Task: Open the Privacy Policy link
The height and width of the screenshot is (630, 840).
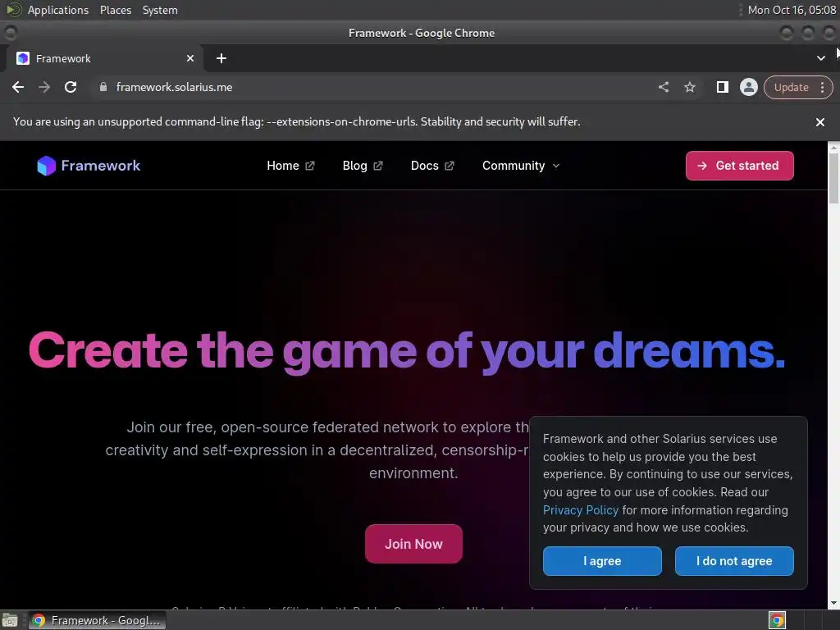Action: [580, 510]
